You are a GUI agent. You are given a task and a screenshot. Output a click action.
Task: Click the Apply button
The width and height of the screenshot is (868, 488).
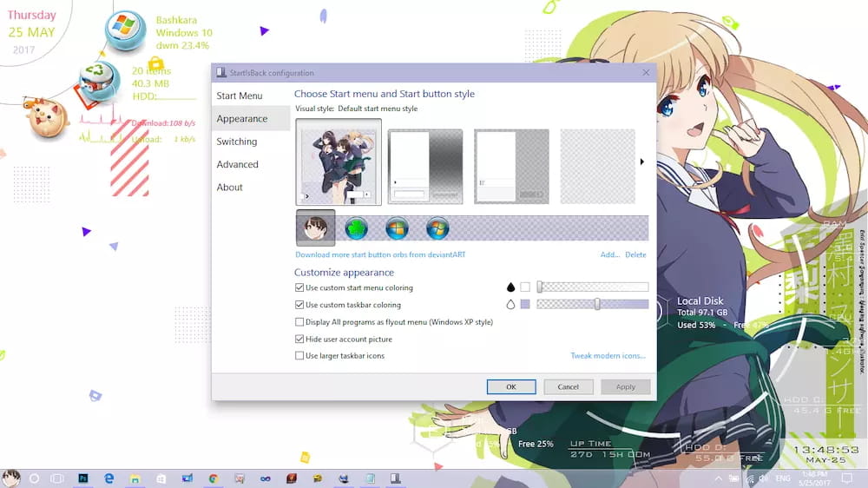tap(626, 386)
